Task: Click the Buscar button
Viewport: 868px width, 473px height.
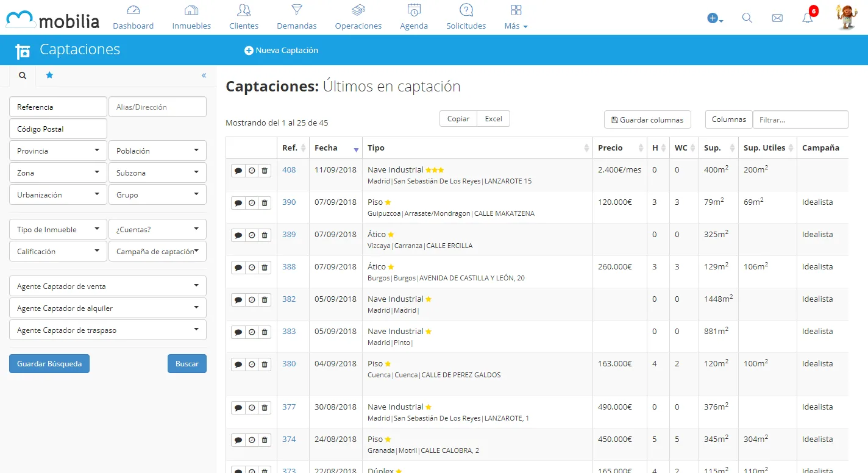Action: click(187, 363)
